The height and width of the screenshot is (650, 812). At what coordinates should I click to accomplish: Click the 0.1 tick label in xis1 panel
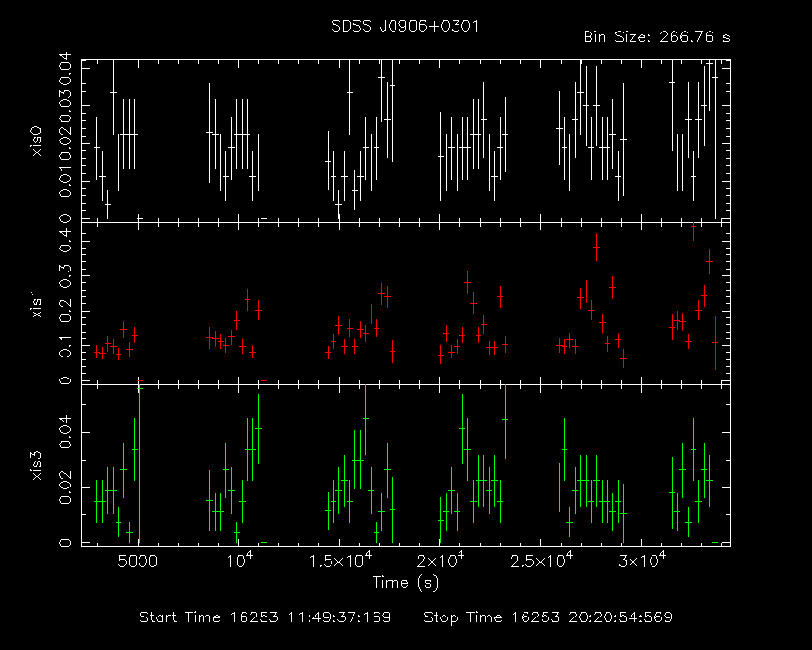pos(65,346)
